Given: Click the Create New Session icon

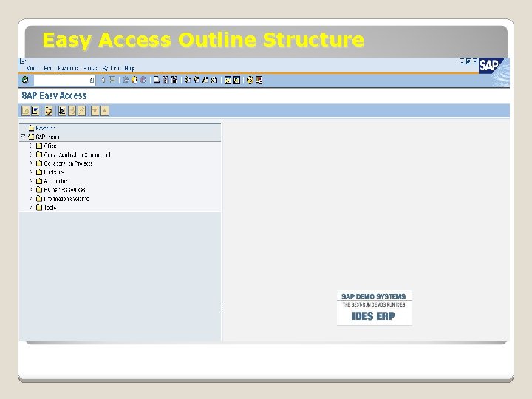Looking at the screenshot, I should [228, 80].
